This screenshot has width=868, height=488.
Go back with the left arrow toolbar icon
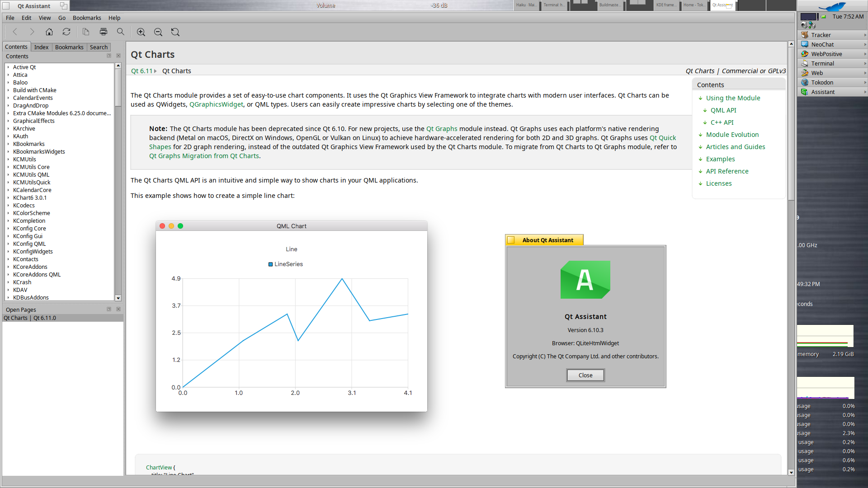tap(15, 32)
